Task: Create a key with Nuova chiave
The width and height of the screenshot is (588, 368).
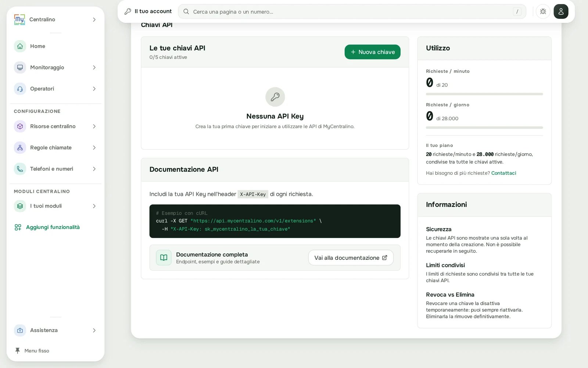Action: [x=372, y=52]
